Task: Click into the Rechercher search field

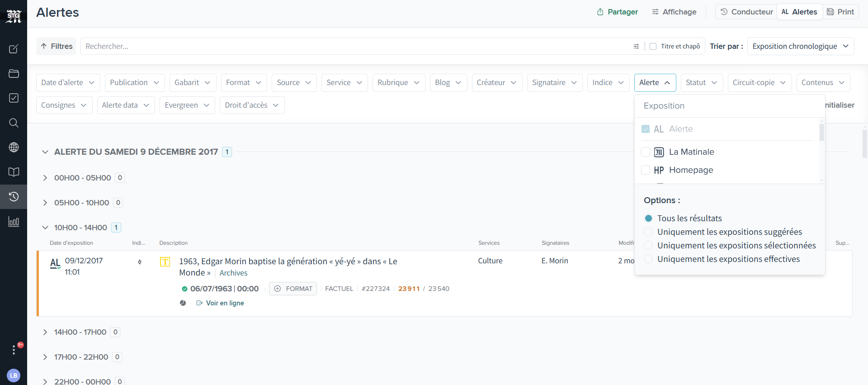Action: [x=353, y=46]
